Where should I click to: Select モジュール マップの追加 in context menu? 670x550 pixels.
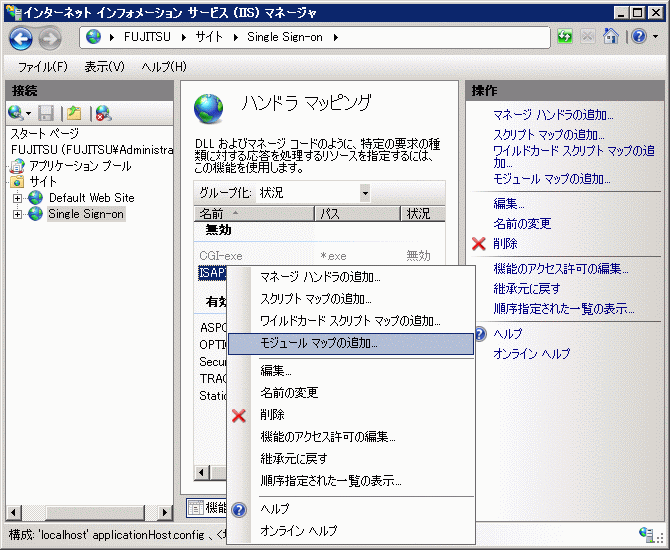351,344
